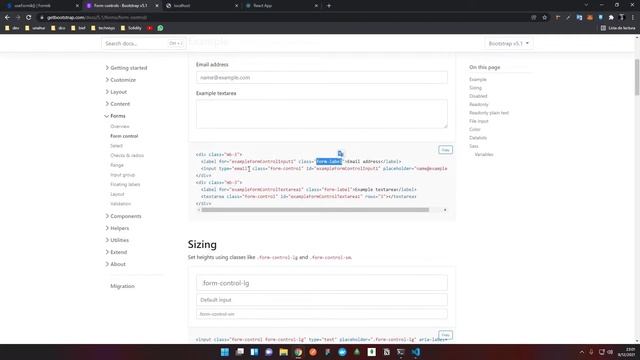640x360 pixels.
Task: Open the Task View taskbar icon
Action: (x=240, y=352)
